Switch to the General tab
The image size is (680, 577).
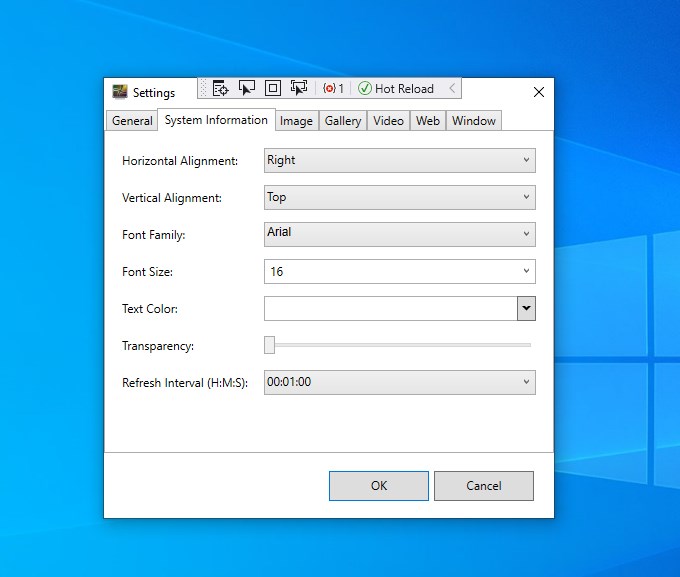coord(132,121)
